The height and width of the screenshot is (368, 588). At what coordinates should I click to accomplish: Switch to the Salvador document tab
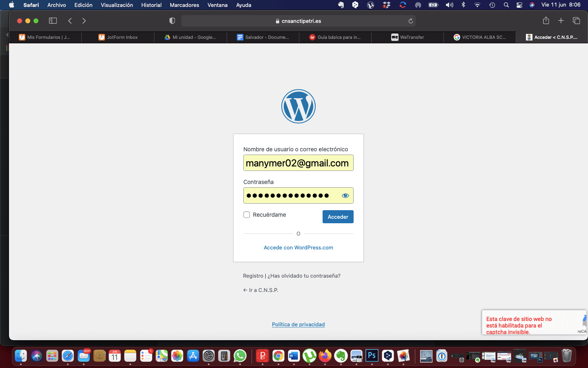263,37
